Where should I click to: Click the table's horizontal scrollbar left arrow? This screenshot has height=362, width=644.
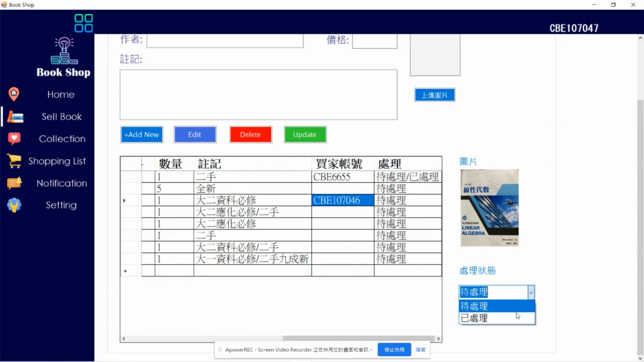(124, 339)
